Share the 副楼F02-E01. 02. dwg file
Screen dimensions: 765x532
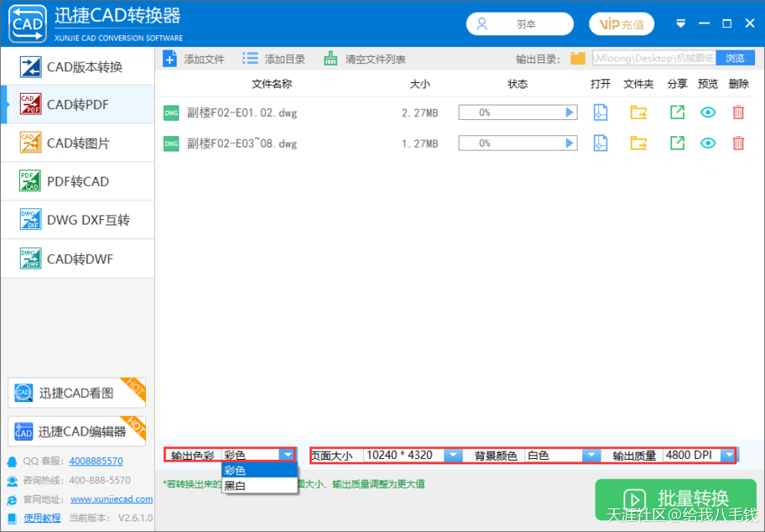click(677, 112)
